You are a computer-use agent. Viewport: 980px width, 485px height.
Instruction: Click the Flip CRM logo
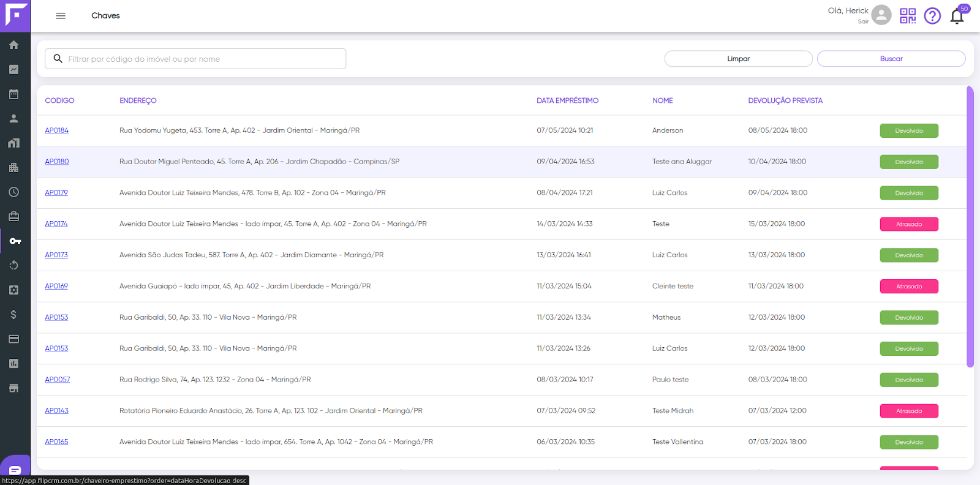[15, 15]
